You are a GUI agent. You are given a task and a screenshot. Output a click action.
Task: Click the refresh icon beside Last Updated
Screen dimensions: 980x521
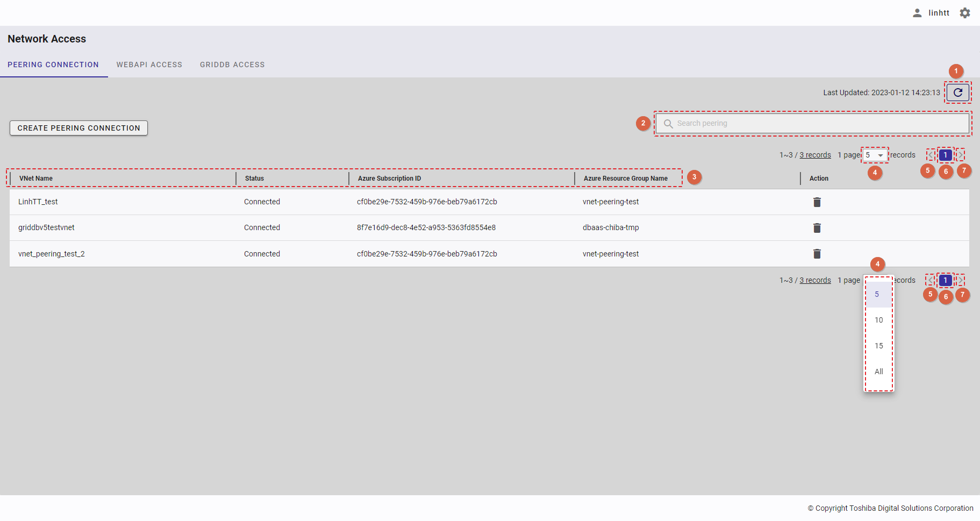point(957,92)
